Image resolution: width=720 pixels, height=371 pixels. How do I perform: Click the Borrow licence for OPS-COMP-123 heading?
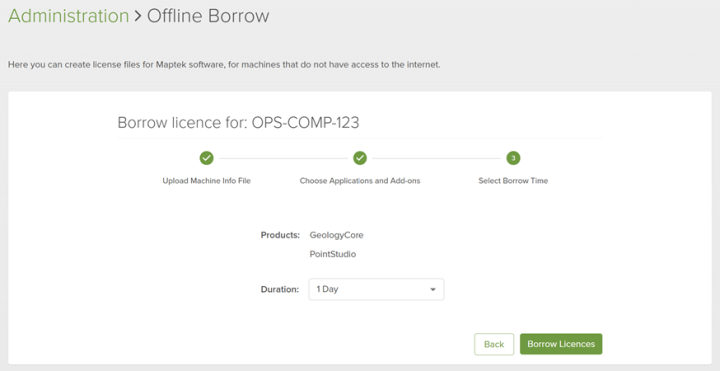238,123
